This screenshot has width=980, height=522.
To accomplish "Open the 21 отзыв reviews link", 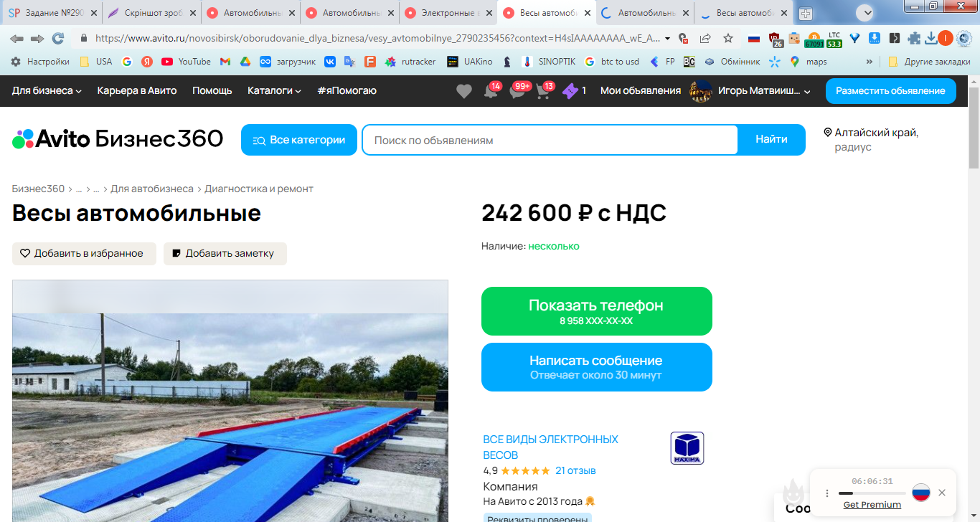I will tap(575, 471).
